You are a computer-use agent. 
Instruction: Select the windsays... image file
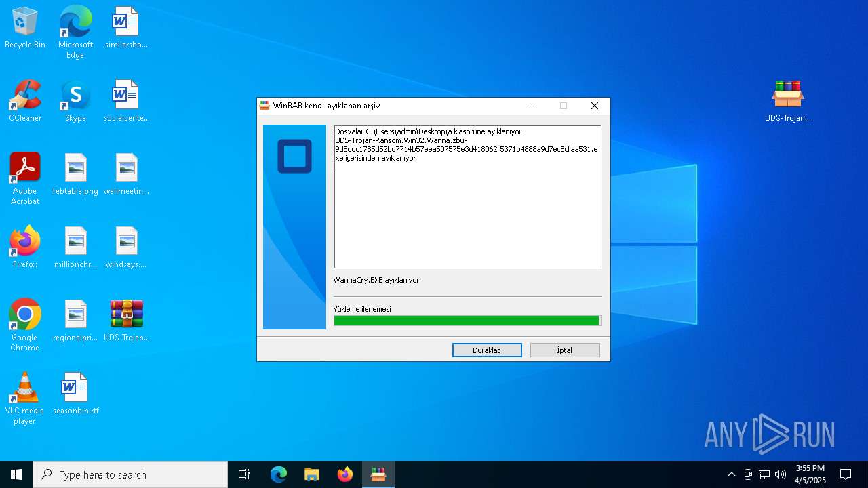pyautogui.click(x=126, y=248)
